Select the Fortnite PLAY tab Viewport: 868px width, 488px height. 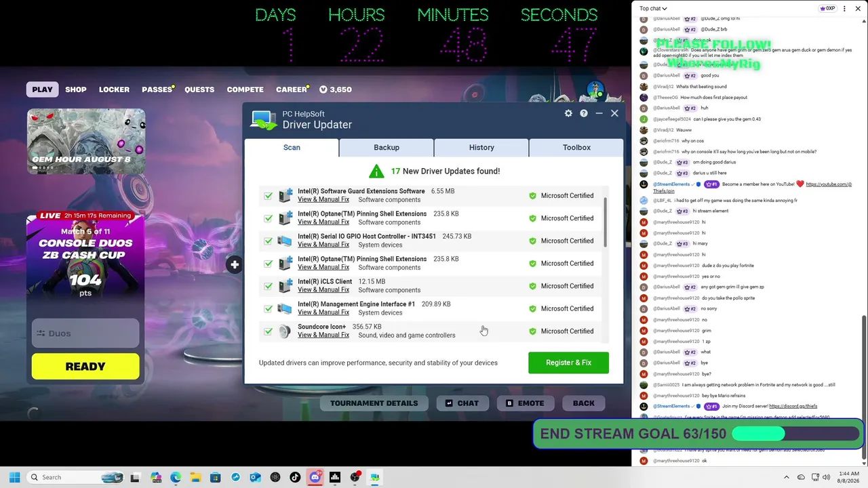coord(42,89)
